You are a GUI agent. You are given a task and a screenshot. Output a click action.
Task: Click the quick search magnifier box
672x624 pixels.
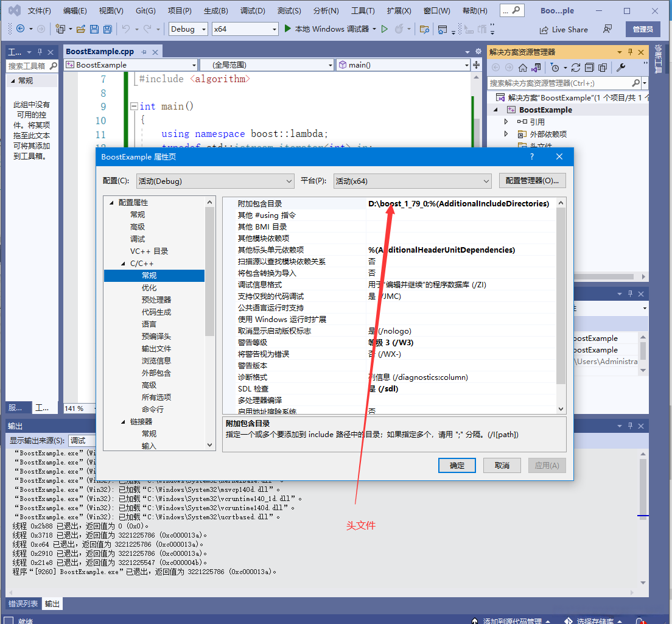click(512, 11)
